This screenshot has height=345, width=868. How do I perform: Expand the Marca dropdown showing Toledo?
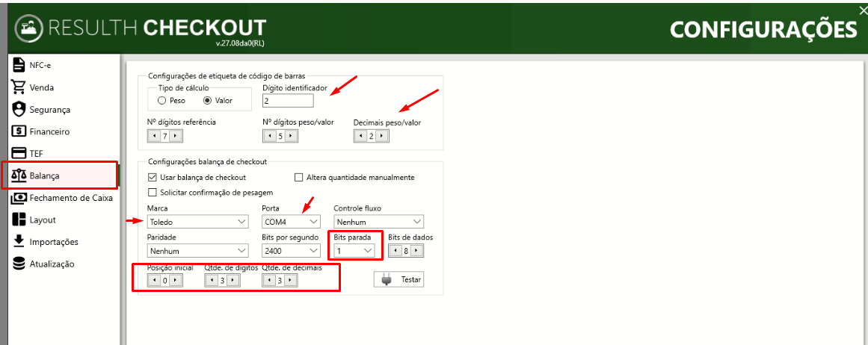pyautogui.click(x=197, y=222)
